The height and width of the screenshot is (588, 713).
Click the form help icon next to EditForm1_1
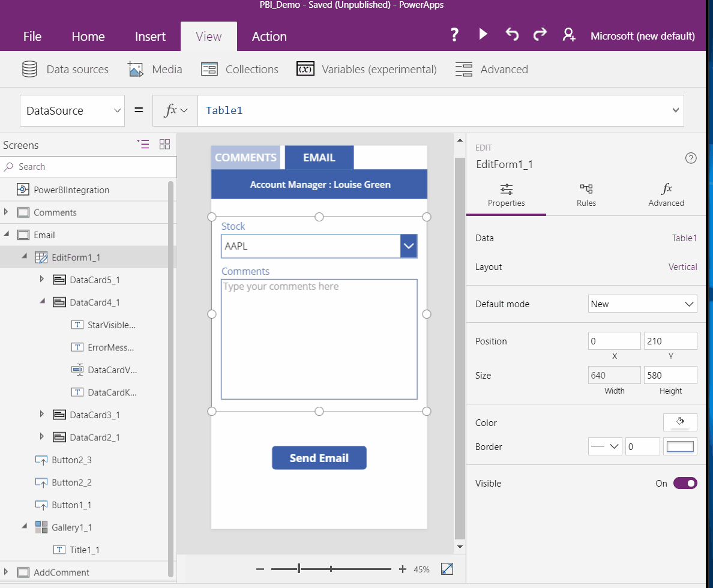click(691, 158)
